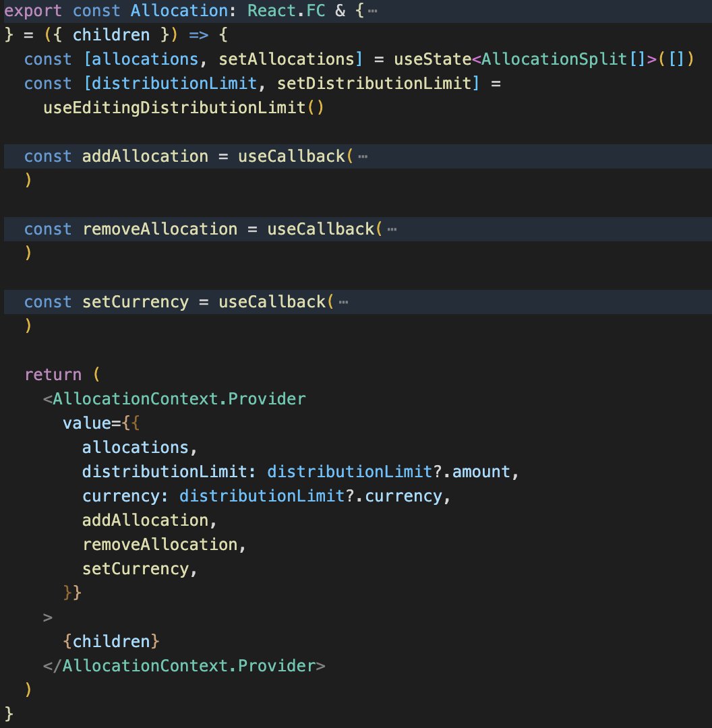This screenshot has width=712, height=728.
Task: Click 'allocations,' inside value object
Action: pyautogui.click(x=140, y=448)
